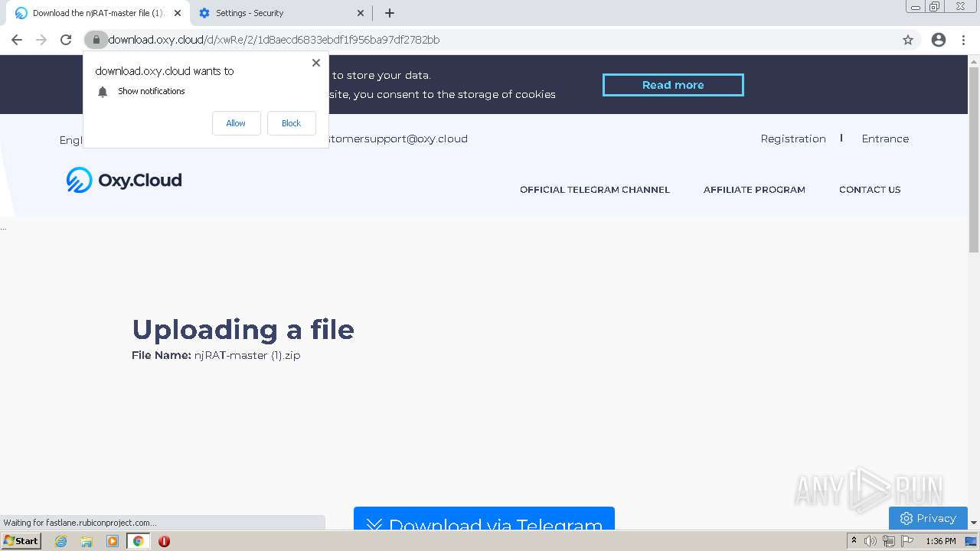The width and height of the screenshot is (980, 551).
Task: Go back to the previous page
Action: click(x=17, y=40)
